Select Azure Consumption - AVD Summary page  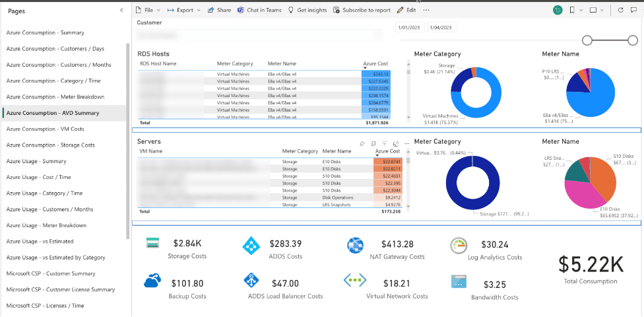click(x=53, y=113)
